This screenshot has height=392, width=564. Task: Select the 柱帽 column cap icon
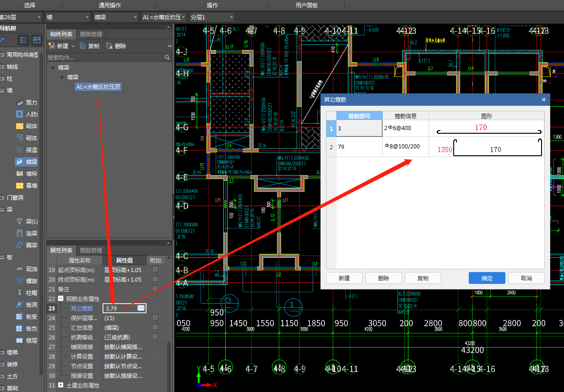(x=20, y=293)
